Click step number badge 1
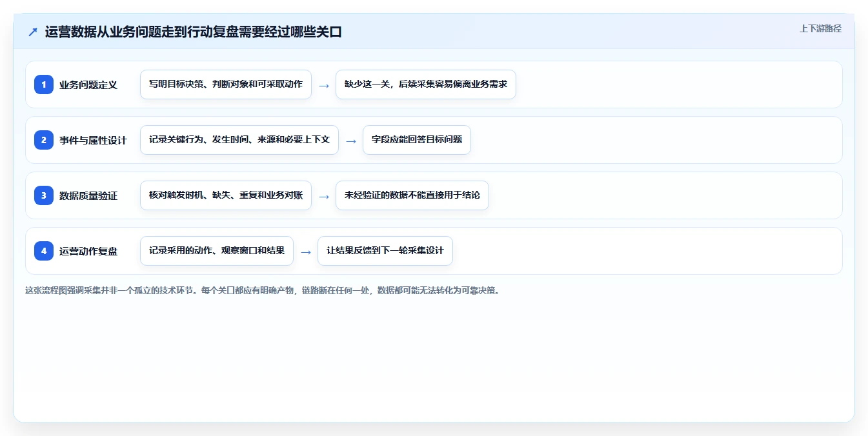Screen dimensions: 868x436 pyautogui.click(x=44, y=84)
